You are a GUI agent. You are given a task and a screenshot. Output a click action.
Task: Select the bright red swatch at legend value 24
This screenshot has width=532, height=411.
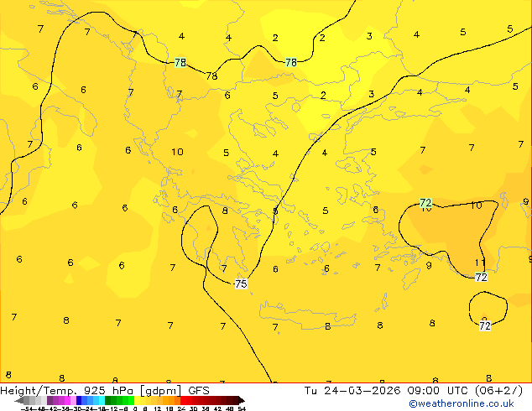click(183, 400)
